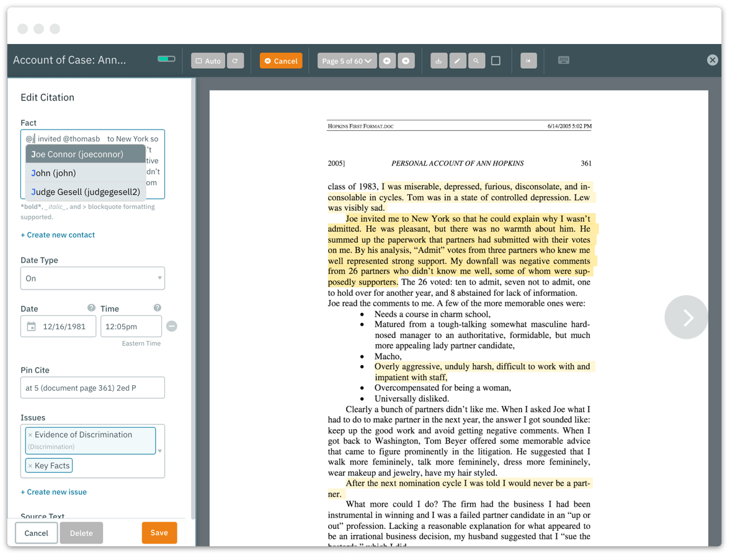Click the refresh icon next to Auto
Screen dimensions: 730x560
[x=236, y=60]
